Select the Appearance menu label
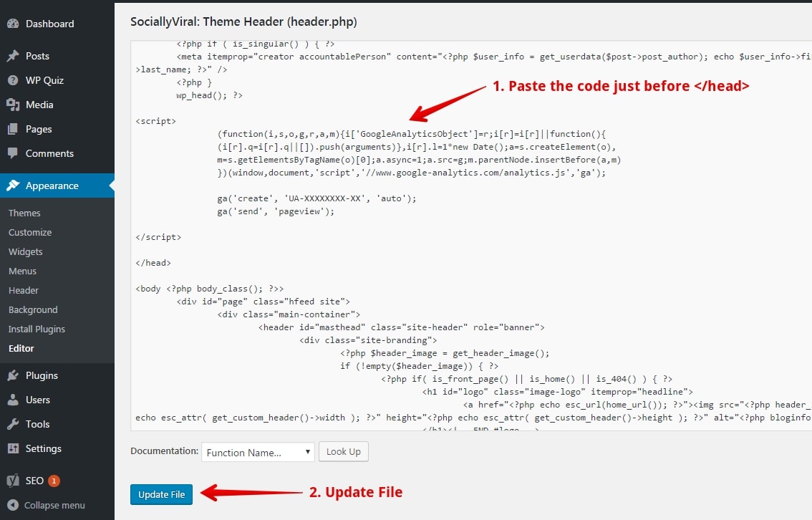 [x=52, y=186]
